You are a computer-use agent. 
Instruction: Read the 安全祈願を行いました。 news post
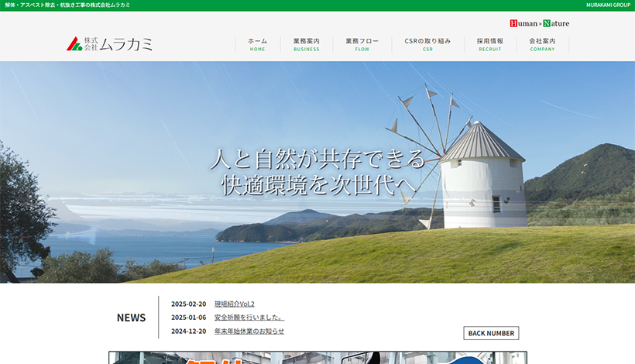coord(249,318)
